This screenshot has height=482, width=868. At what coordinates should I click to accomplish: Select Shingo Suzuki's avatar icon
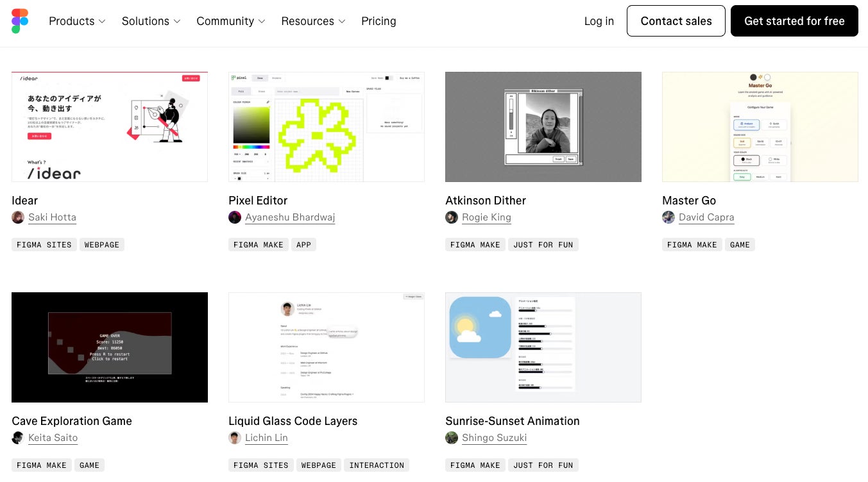coord(452,438)
